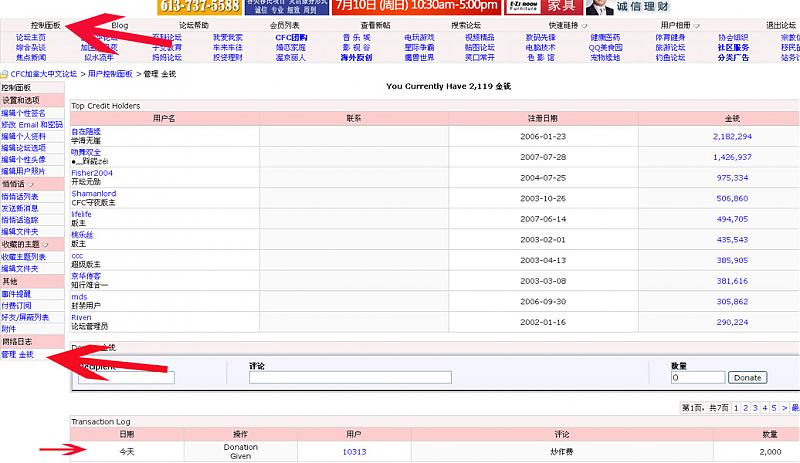
Task: Collapse the 悄悄话 sidebar section arrow
Action: [x=33, y=184]
